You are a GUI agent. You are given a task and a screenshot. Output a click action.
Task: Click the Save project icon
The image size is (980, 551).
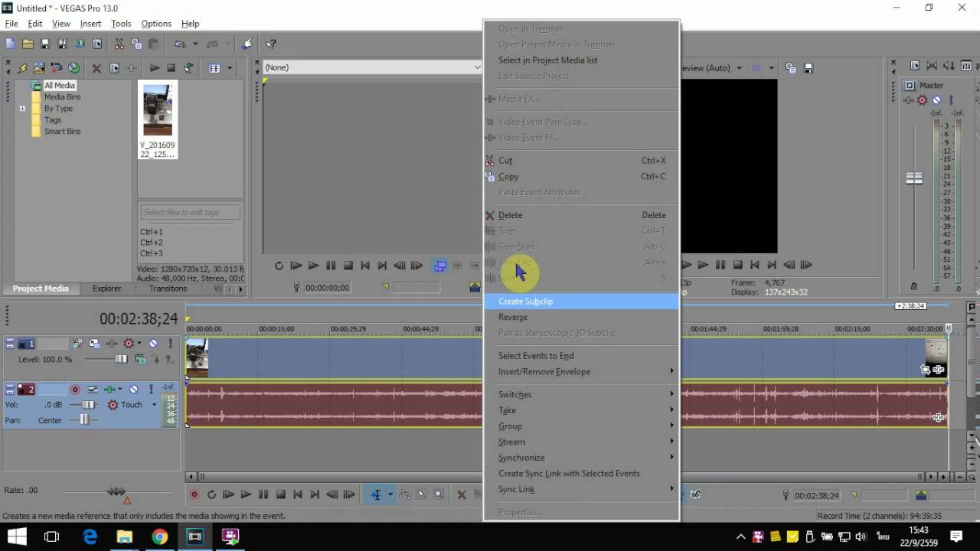(44, 44)
